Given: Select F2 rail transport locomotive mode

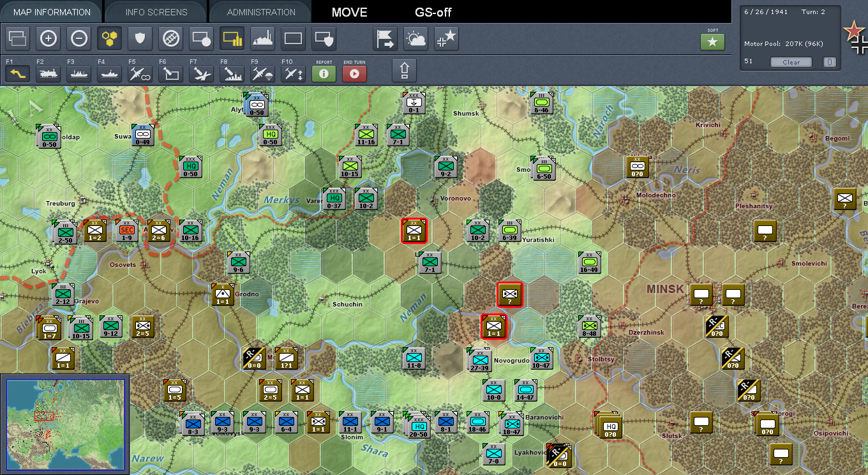Looking at the screenshot, I should click(48, 73).
